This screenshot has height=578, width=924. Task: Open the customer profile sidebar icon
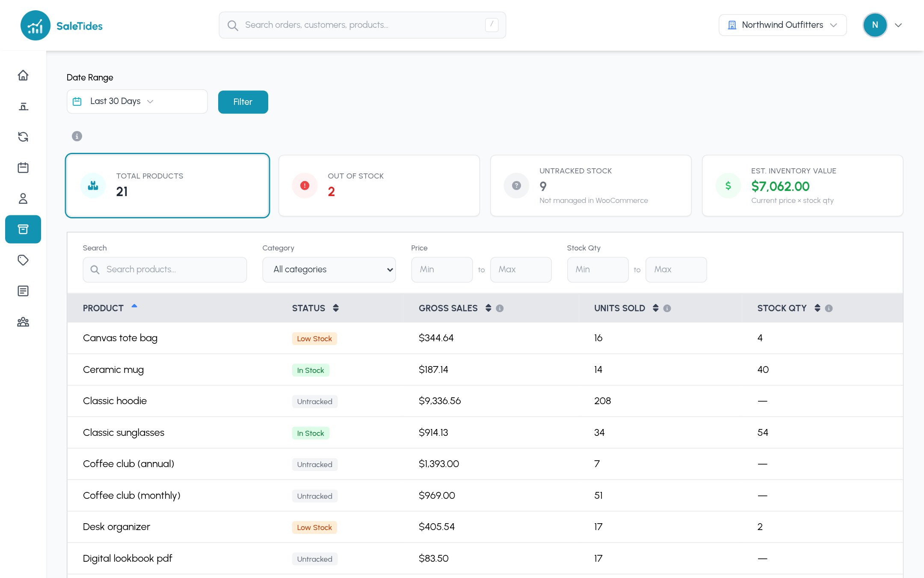pyautogui.click(x=23, y=199)
